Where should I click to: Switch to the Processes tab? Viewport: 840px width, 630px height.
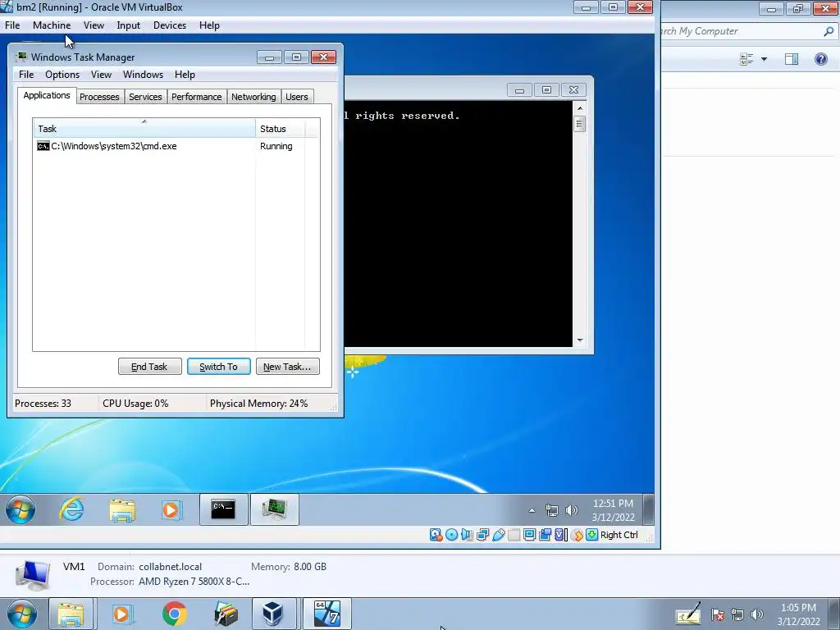tap(99, 97)
